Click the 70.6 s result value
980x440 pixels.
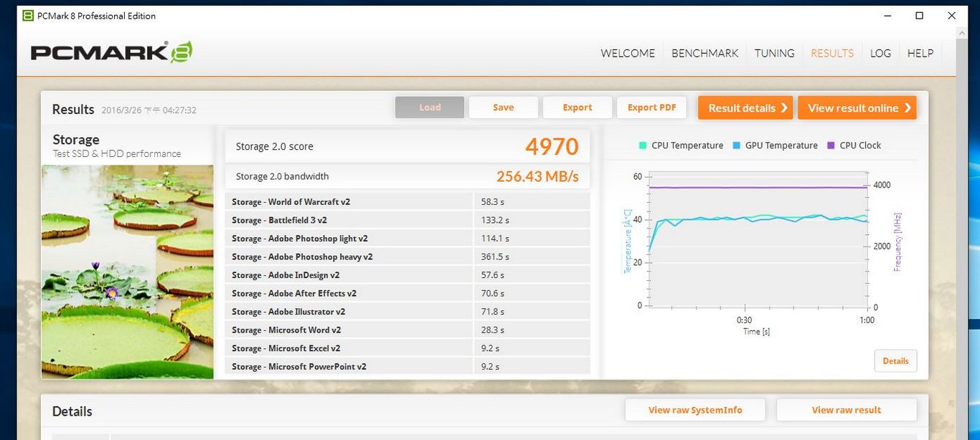(493, 293)
